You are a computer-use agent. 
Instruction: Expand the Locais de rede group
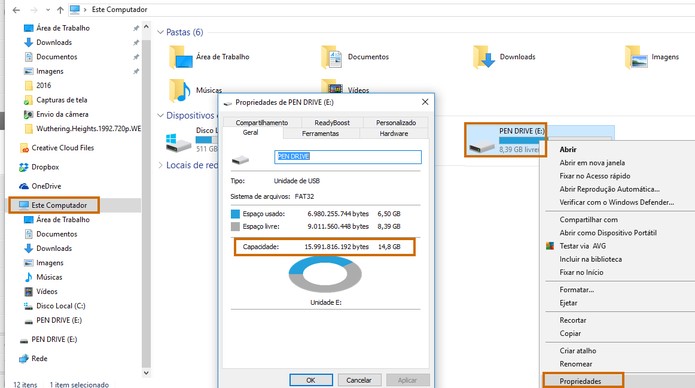pyautogui.click(x=160, y=165)
